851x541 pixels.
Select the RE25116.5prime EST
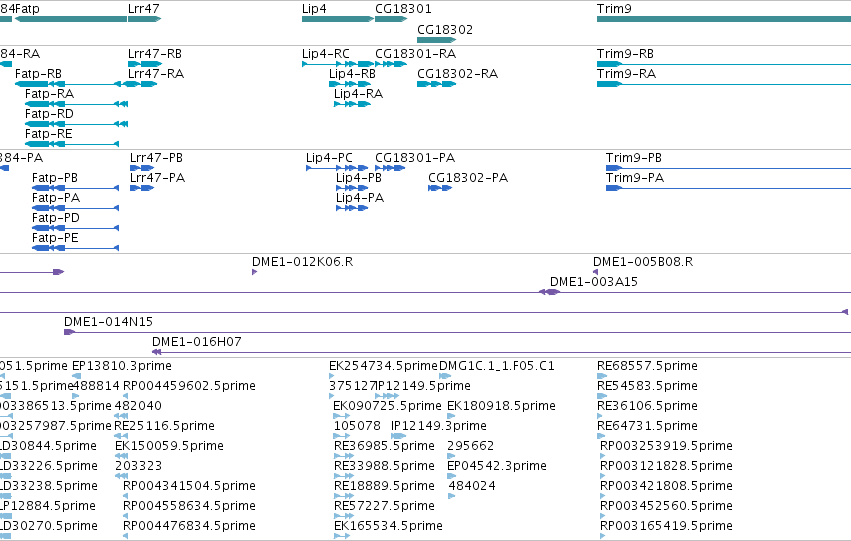point(121,436)
